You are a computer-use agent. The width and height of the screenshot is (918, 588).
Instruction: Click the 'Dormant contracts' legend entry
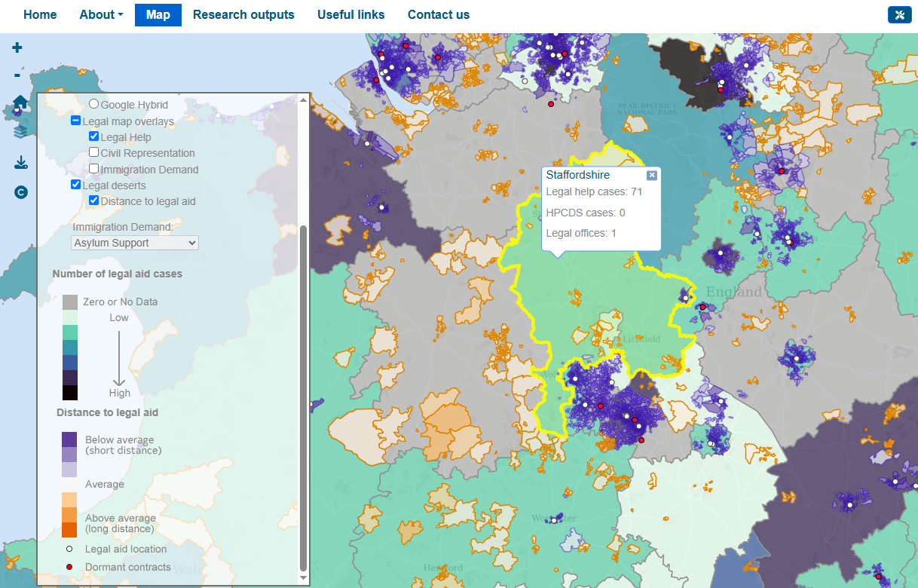click(128, 567)
